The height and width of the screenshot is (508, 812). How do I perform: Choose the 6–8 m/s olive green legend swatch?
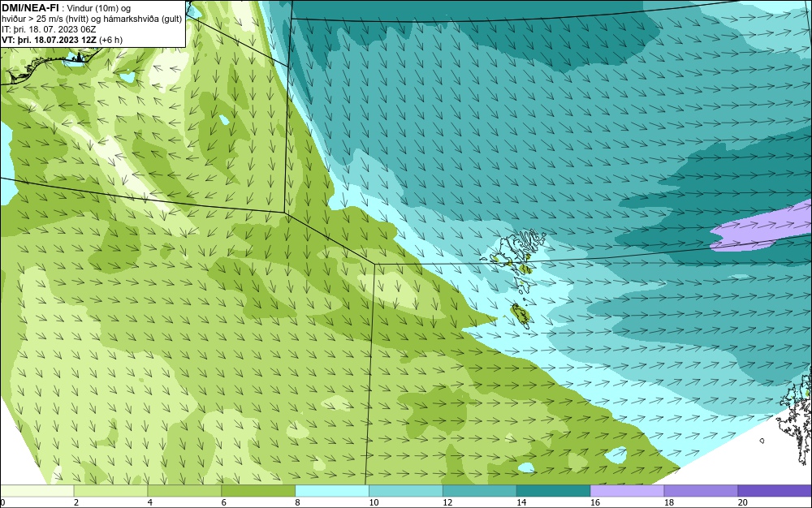(258, 490)
